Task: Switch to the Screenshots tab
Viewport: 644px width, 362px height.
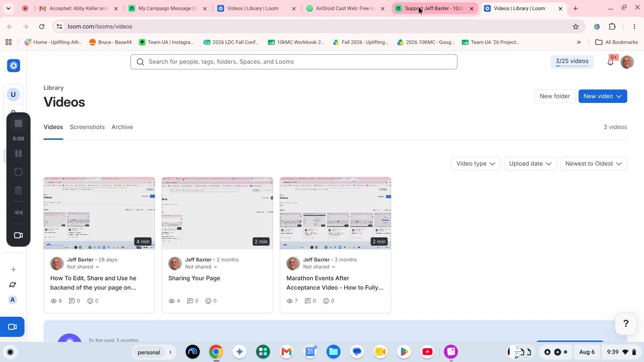Action: pyautogui.click(x=87, y=127)
